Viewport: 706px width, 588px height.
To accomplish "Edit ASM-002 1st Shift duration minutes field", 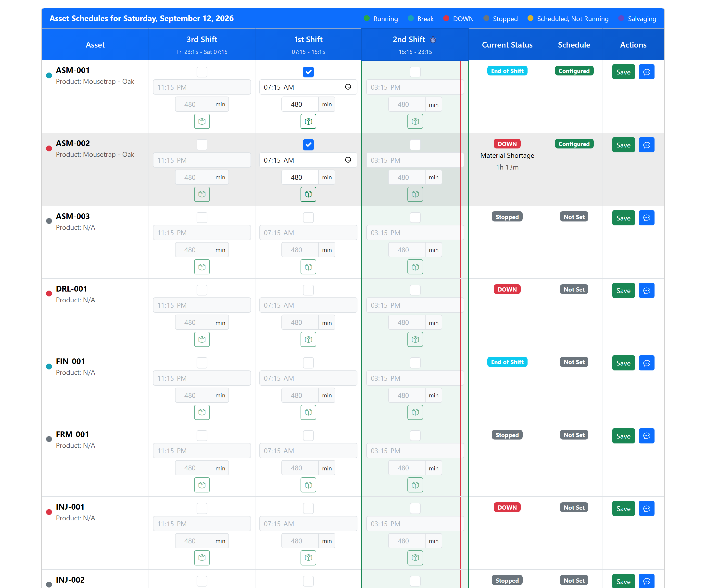I will [300, 177].
